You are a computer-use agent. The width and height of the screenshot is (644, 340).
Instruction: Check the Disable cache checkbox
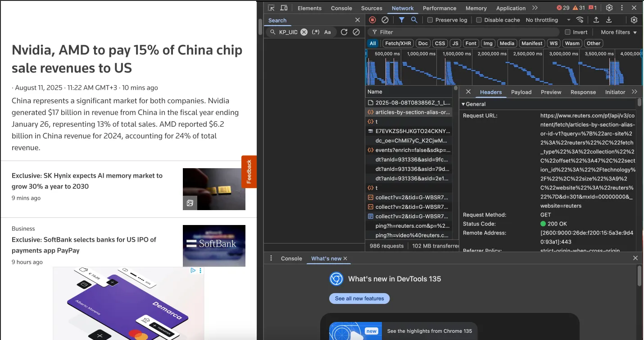click(479, 20)
